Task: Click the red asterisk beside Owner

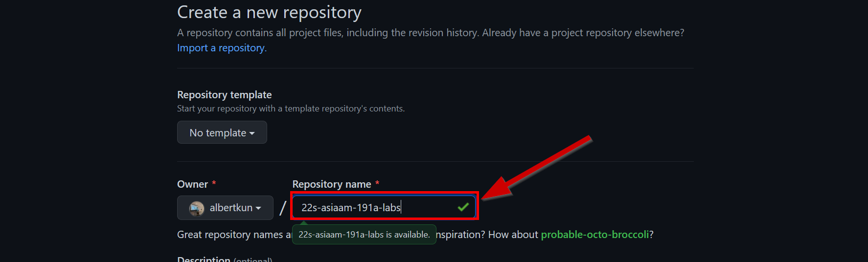Action: [x=214, y=183]
